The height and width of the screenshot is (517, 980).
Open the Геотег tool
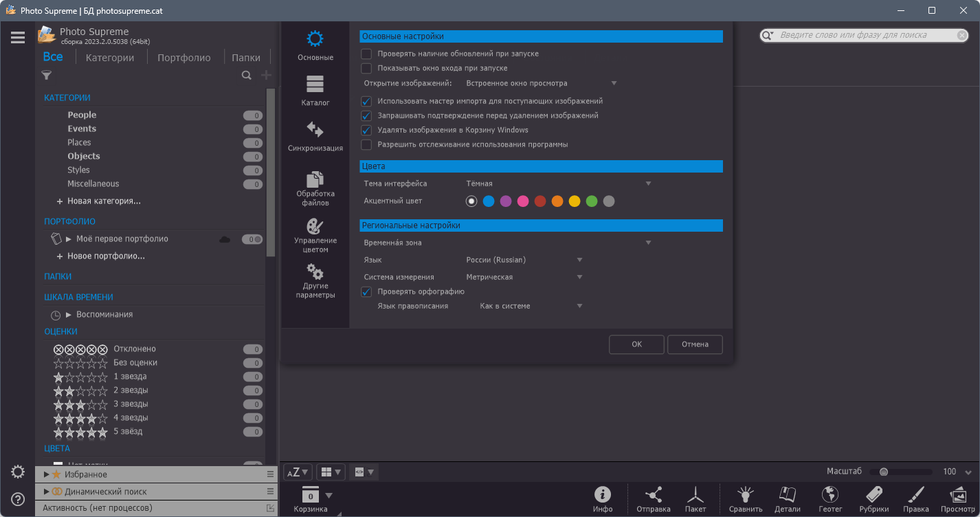830,500
